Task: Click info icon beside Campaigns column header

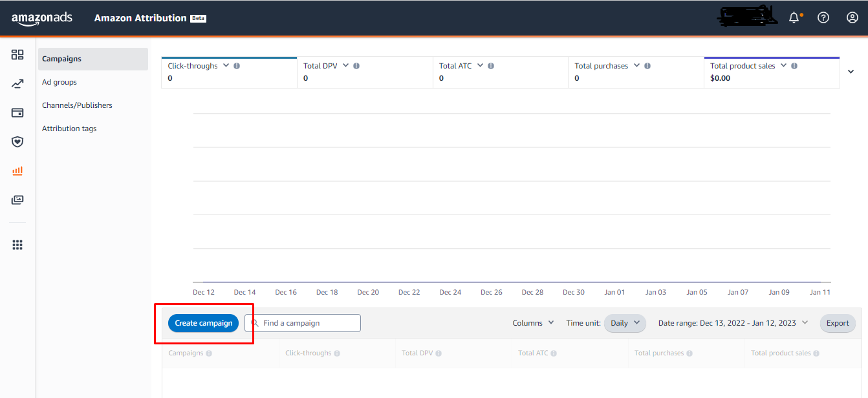Action: 209,353
